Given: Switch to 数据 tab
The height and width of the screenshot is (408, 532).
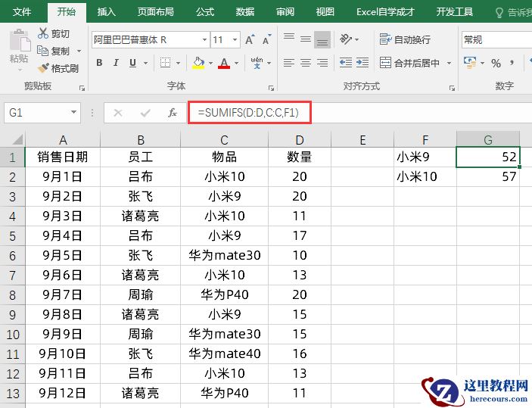Looking at the screenshot, I should pos(245,12).
